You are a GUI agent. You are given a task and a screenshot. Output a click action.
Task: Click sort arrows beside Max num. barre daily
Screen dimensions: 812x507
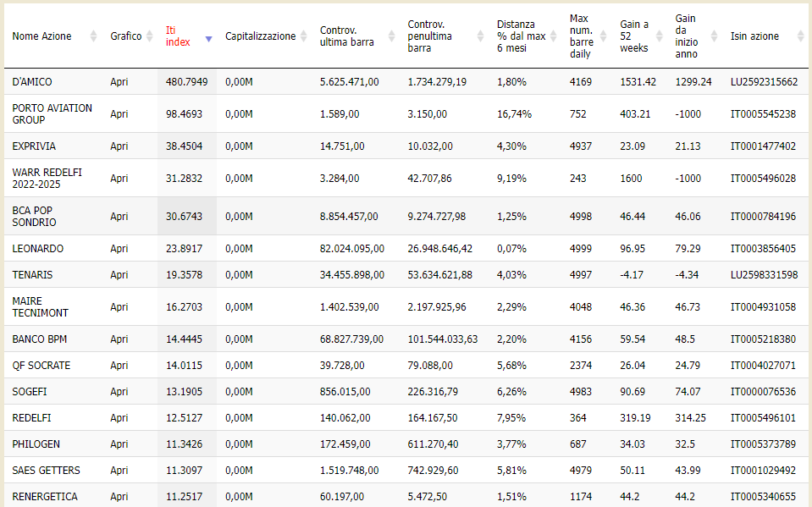603,36
